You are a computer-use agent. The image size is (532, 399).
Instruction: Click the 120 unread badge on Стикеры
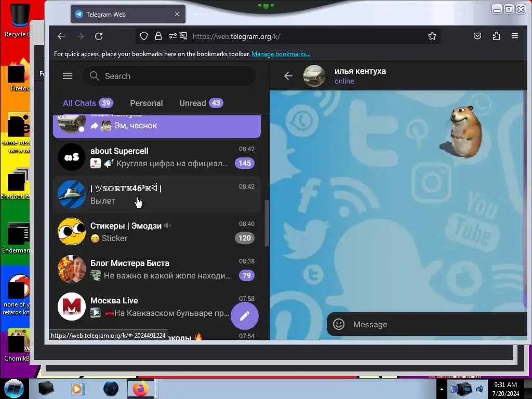pos(245,238)
